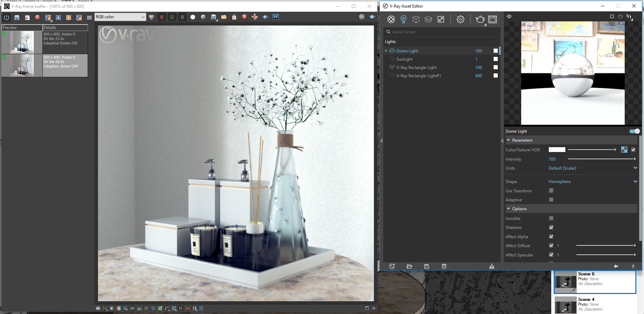This screenshot has height=314, width=644.
Task: Open Materials tab in Asset Editor
Action: (x=391, y=19)
